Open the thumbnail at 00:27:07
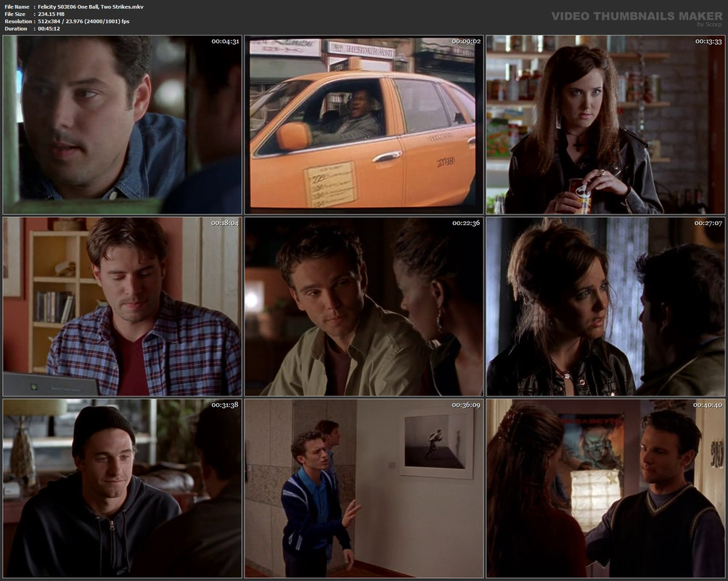Viewport: 728px width, 581px height. coord(605,306)
